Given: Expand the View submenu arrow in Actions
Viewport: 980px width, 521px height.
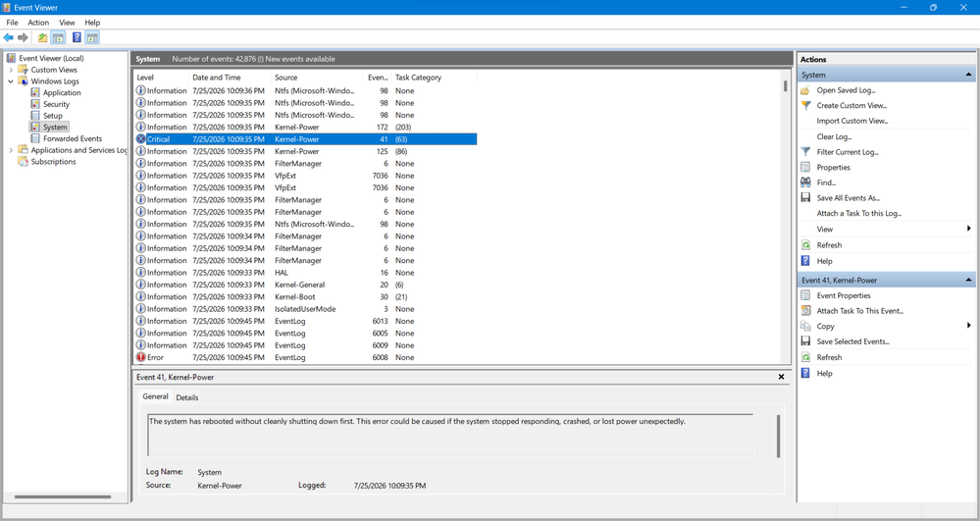Looking at the screenshot, I should tap(969, 229).
